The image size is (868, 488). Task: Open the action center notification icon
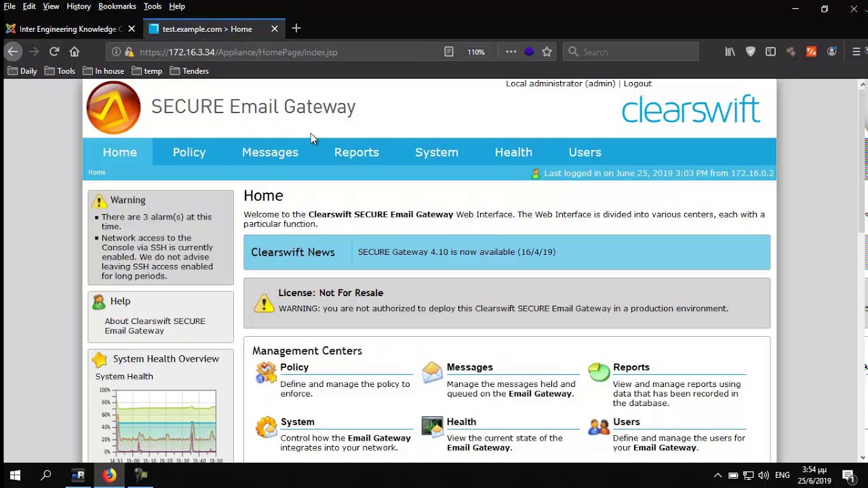click(x=848, y=475)
